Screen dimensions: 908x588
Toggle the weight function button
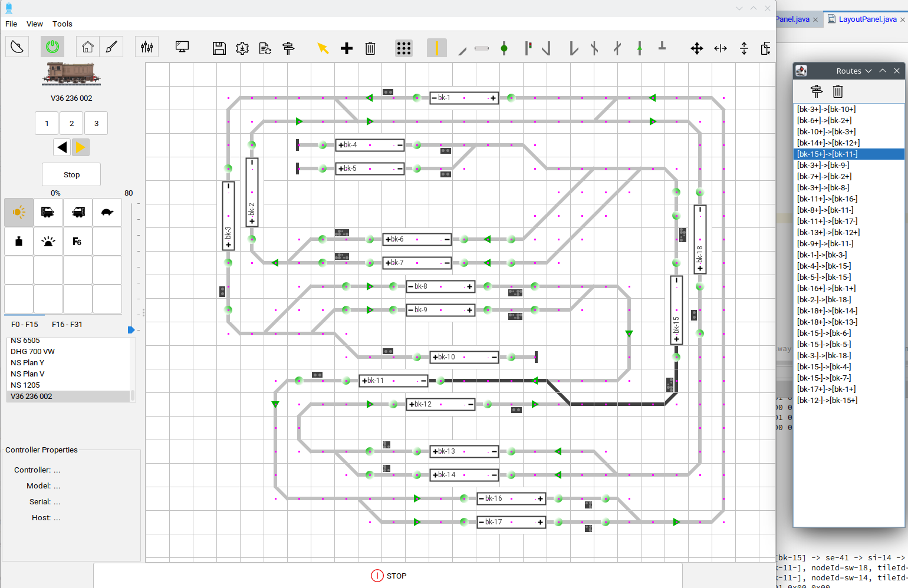[x=19, y=242]
